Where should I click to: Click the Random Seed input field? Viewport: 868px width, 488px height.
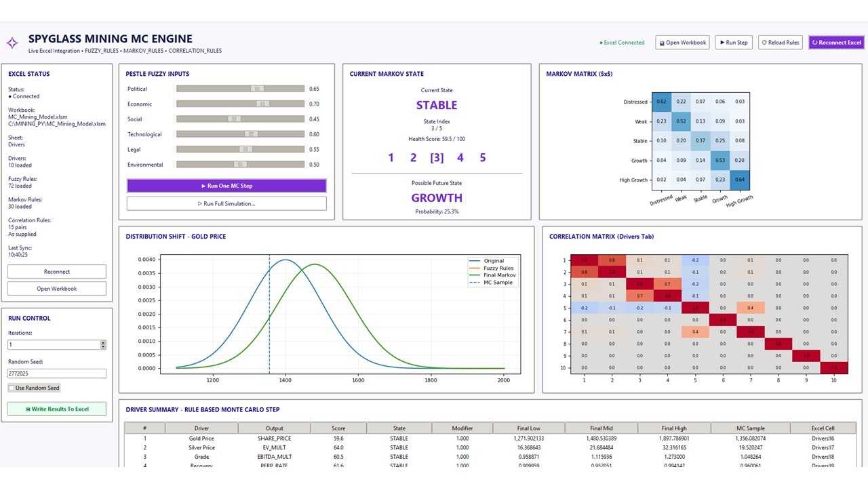pyautogui.click(x=57, y=373)
